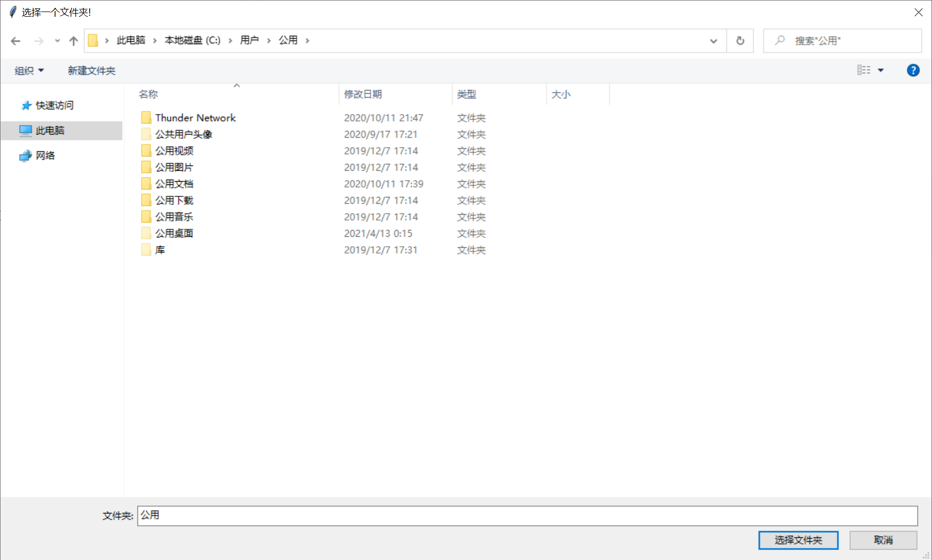Click the Up one level arrow

[73, 41]
